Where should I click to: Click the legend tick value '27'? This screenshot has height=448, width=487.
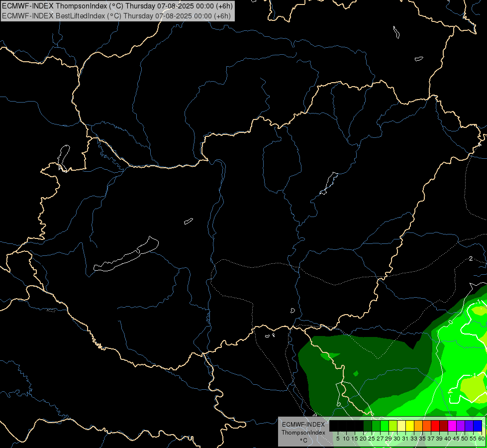pyautogui.click(x=380, y=439)
